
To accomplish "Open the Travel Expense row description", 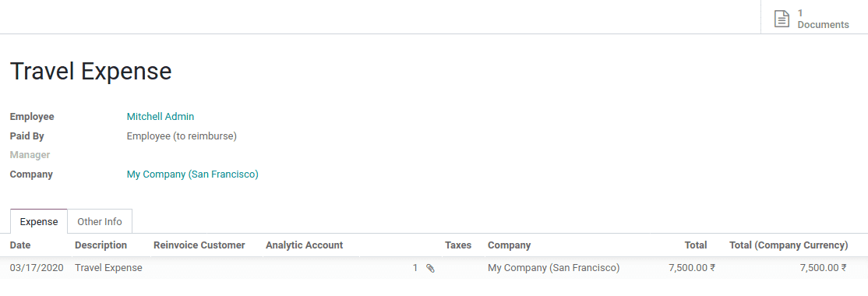I will point(108,268).
